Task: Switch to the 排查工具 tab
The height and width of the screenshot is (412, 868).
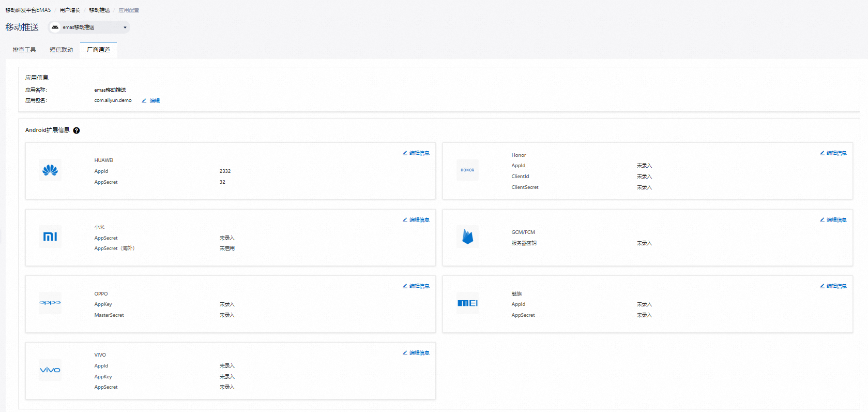Action: point(24,50)
